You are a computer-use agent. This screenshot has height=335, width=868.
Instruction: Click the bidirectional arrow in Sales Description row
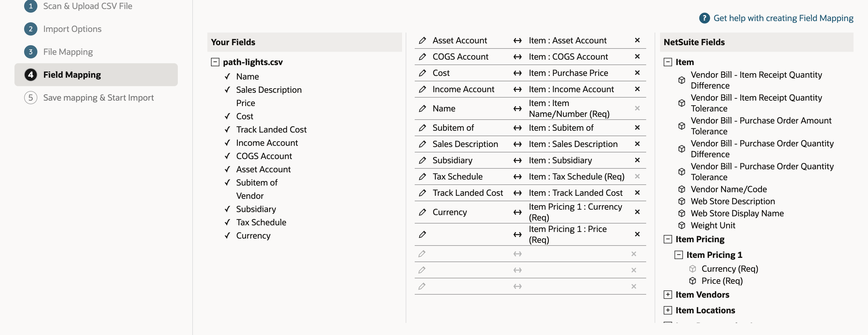(517, 144)
